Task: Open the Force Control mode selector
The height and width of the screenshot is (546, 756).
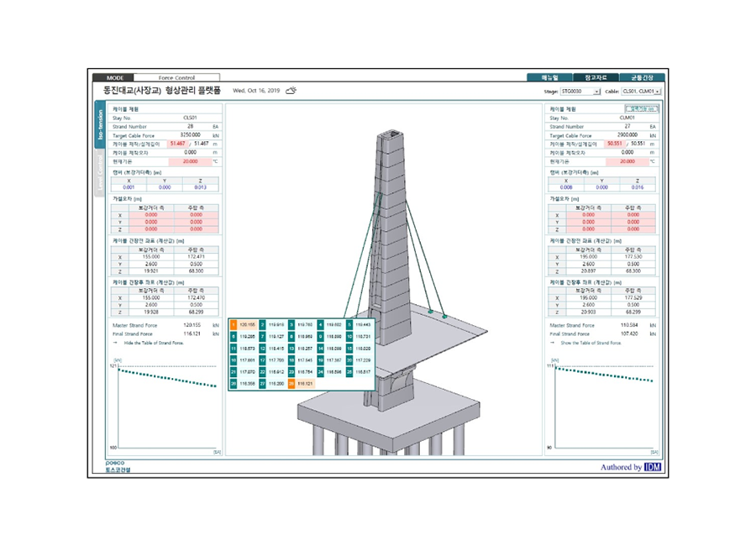Action: point(176,77)
